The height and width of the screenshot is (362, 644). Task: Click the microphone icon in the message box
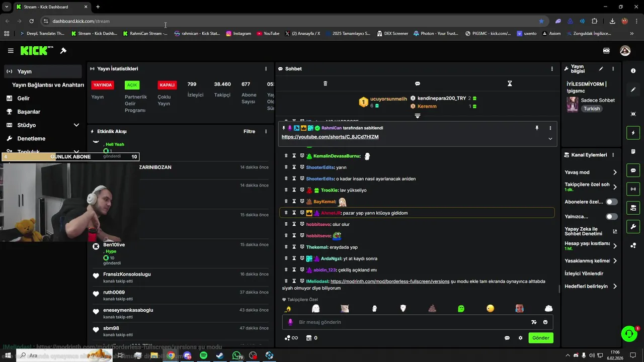click(290, 322)
